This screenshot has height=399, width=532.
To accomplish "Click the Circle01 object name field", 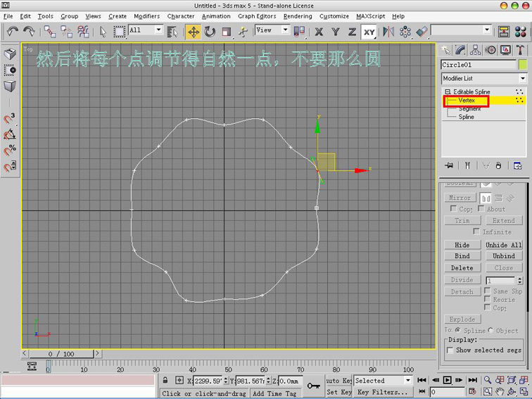I will (x=479, y=65).
